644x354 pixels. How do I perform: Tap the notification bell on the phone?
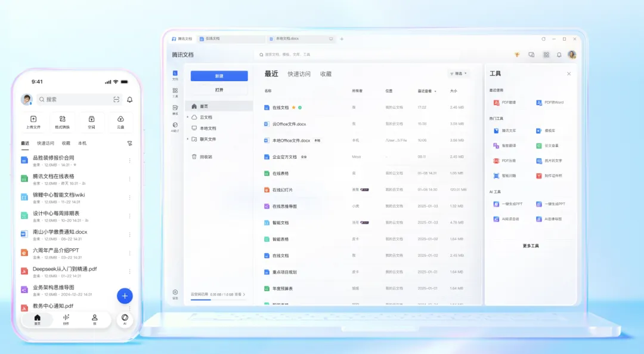(130, 100)
